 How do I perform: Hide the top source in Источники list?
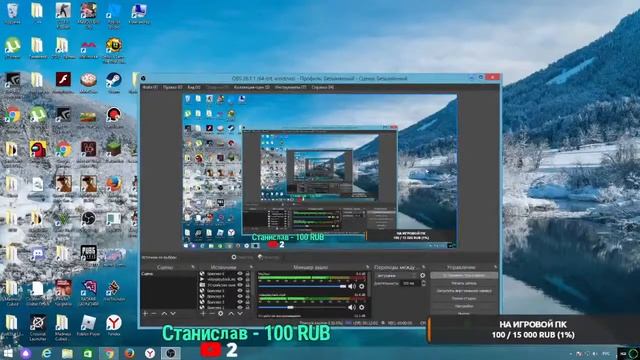pos(240,274)
